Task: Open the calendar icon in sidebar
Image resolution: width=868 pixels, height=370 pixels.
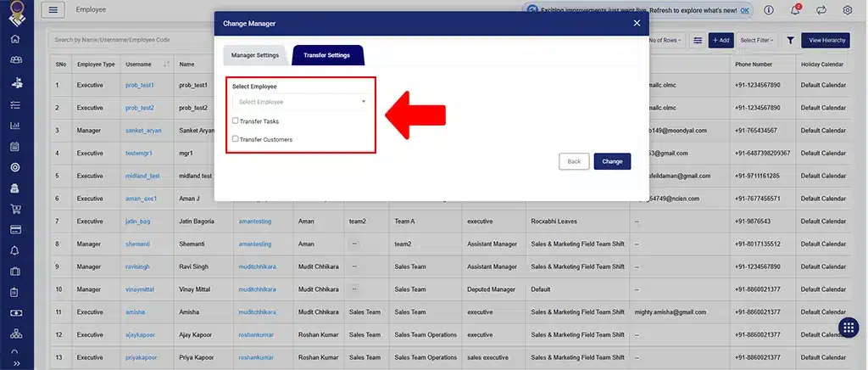Action: (x=15, y=147)
